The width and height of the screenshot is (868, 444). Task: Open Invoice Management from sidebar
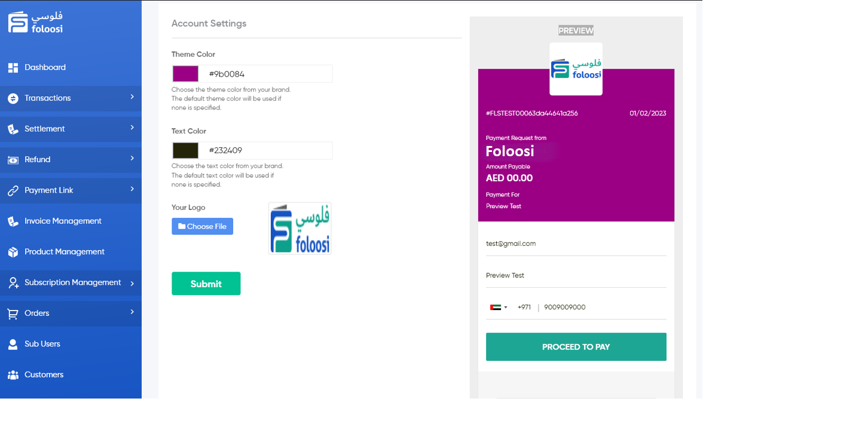coord(63,221)
